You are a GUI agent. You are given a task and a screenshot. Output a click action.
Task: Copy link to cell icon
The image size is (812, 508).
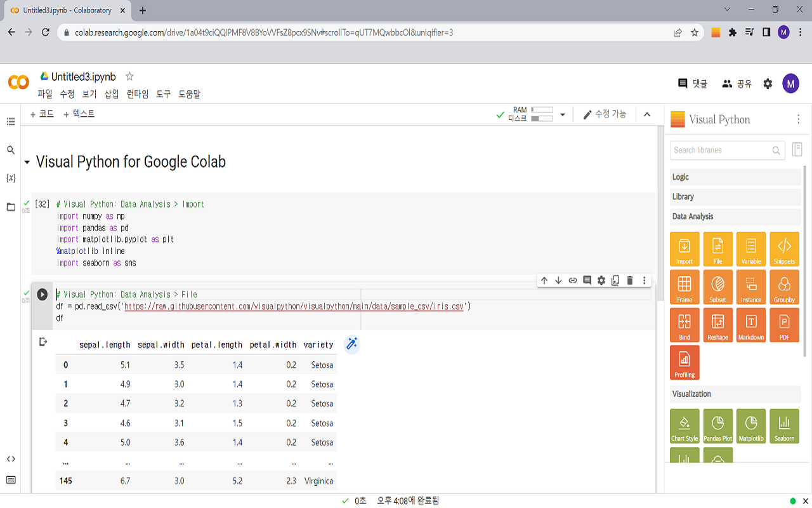[573, 281]
